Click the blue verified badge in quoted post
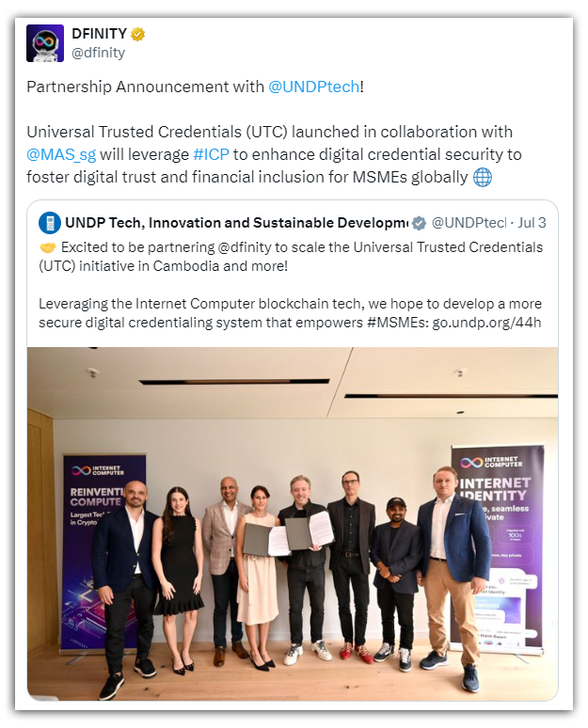 [420, 223]
